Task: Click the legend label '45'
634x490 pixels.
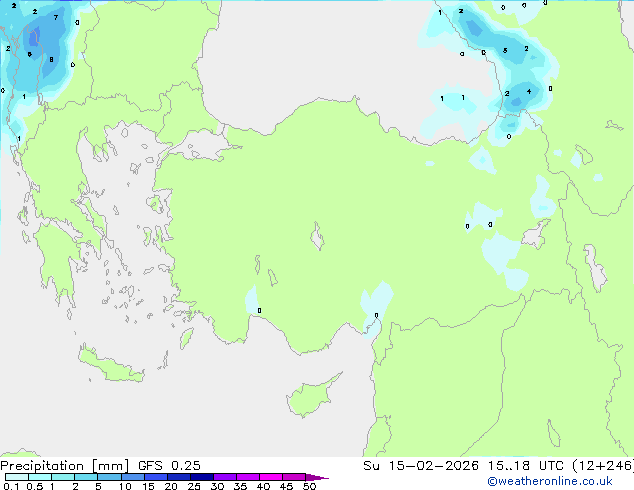Action: click(x=286, y=486)
